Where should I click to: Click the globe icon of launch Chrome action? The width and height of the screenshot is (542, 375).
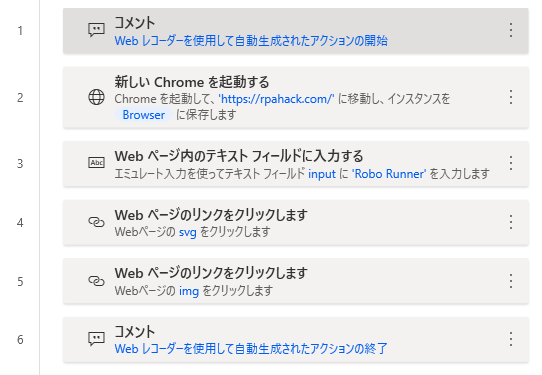(96, 97)
